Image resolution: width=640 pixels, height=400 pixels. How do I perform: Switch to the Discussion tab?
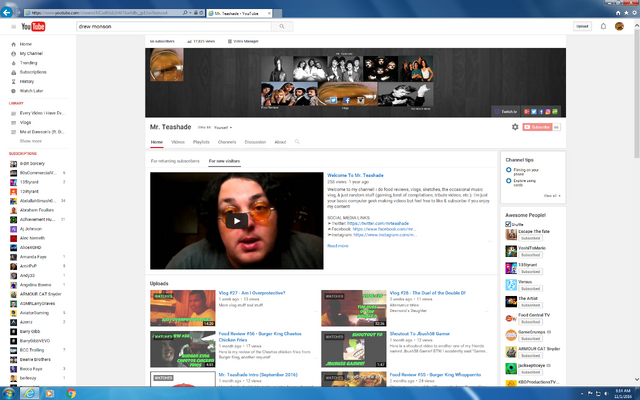pos(255,142)
